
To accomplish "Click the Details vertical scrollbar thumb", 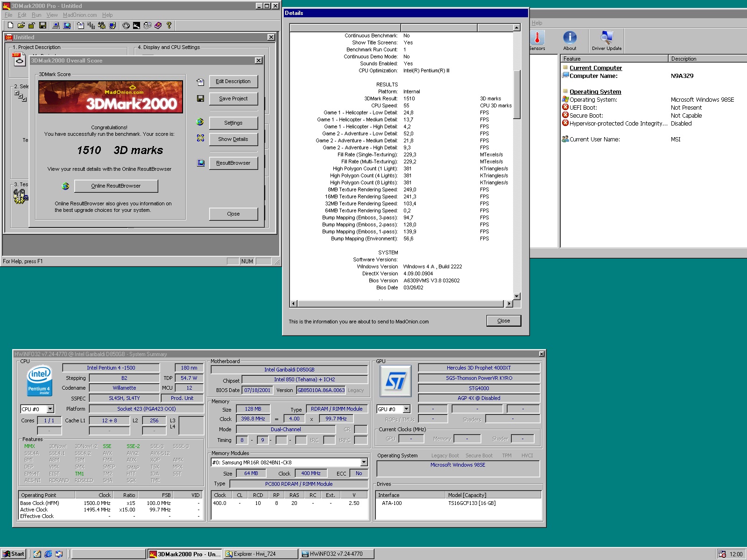I will coord(517,94).
